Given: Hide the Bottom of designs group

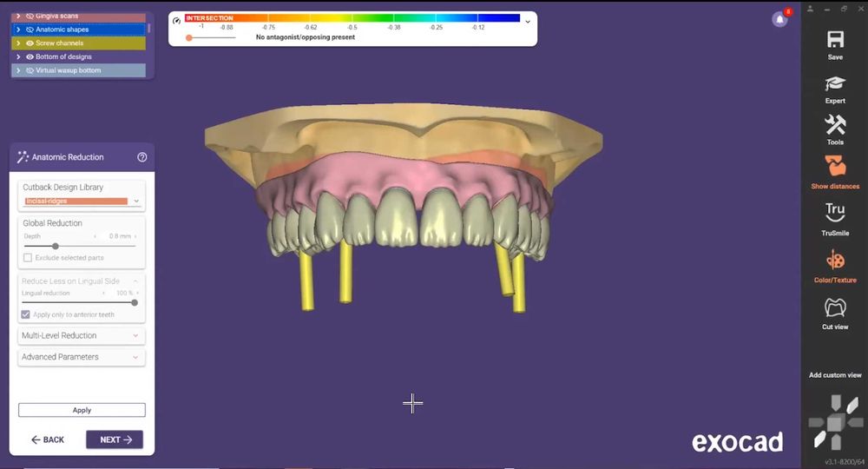Looking at the screenshot, I should (30, 56).
